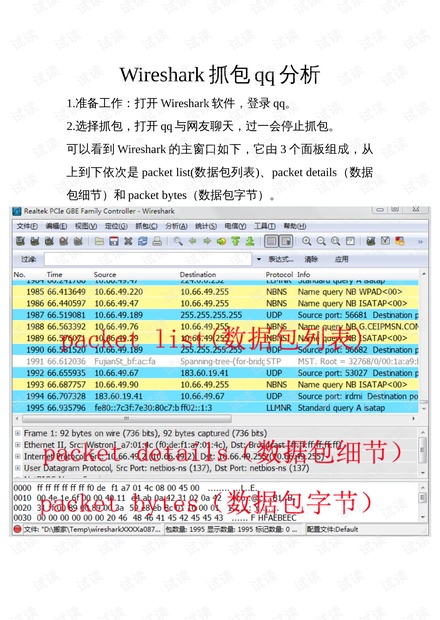
Task: Click packet details pane scrollbar thumb
Action: tap(422, 448)
